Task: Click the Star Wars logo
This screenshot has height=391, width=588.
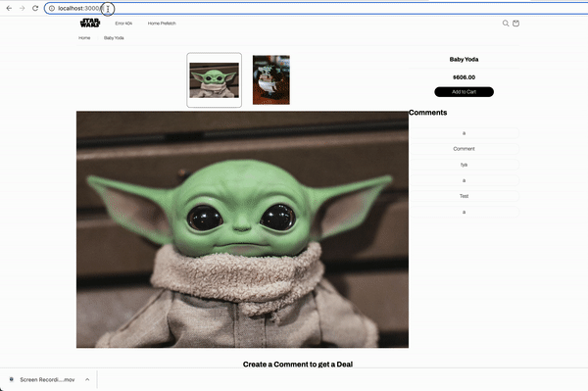Action: coord(90,23)
